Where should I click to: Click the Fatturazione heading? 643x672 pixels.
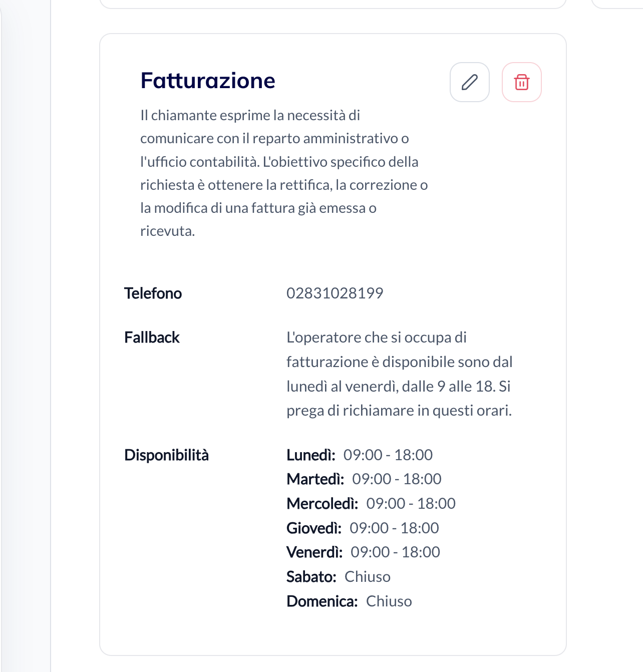click(x=208, y=81)
